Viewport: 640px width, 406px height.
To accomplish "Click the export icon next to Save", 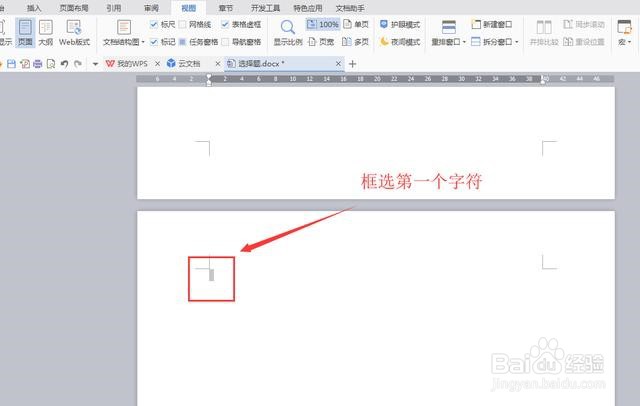I will tap(25, 64).
